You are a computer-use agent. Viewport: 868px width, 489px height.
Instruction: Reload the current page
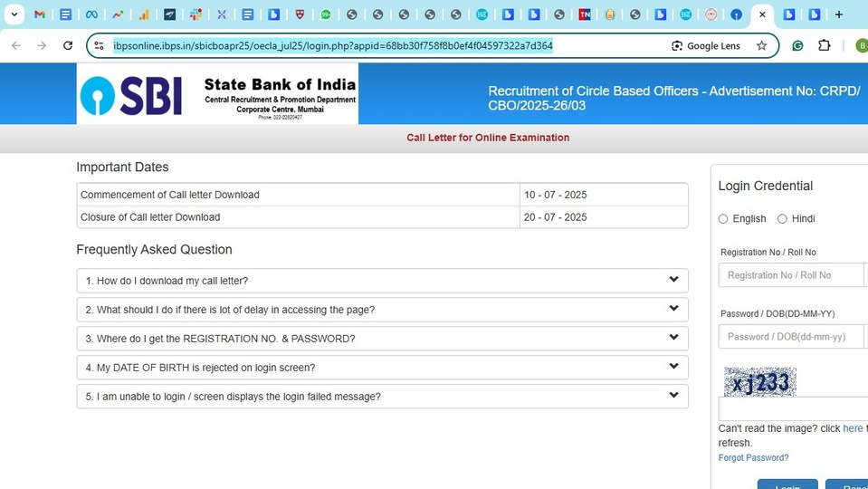[x=68, y=45]
